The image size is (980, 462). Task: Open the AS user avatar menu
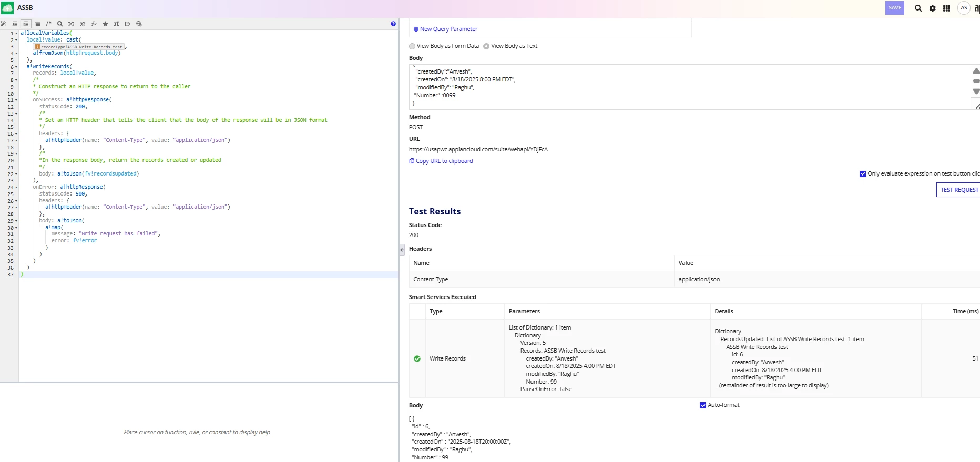point(964,8)
